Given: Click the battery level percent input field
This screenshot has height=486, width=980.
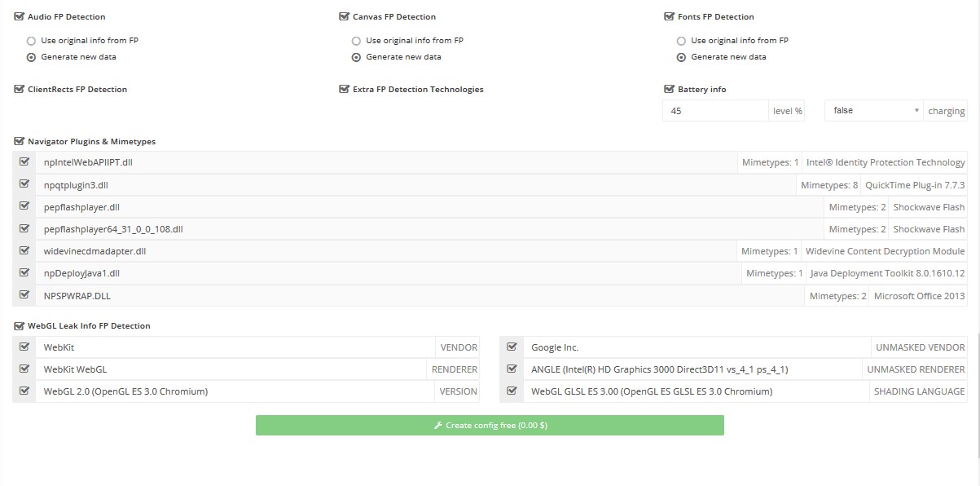Looking at the screenshot, I should click(715, 111).
